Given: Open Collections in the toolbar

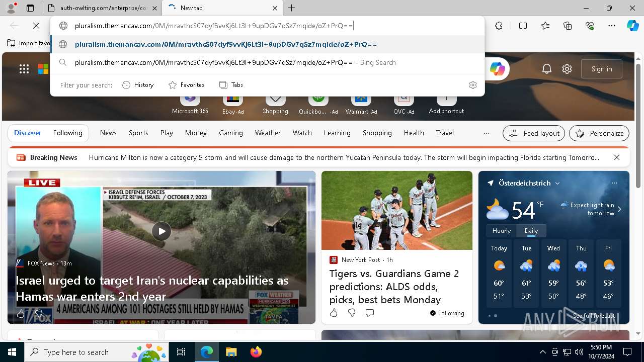Looking at the screenshot, I should tap(568, 26).
